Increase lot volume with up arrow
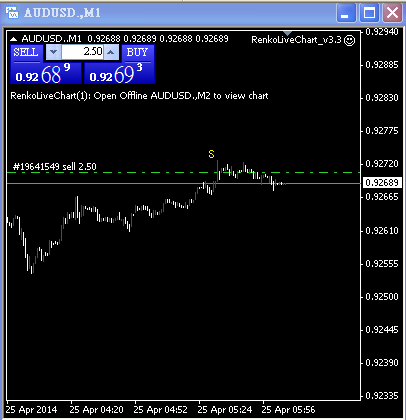This screenshot has height=420, width=406. (x=111, y=52)
